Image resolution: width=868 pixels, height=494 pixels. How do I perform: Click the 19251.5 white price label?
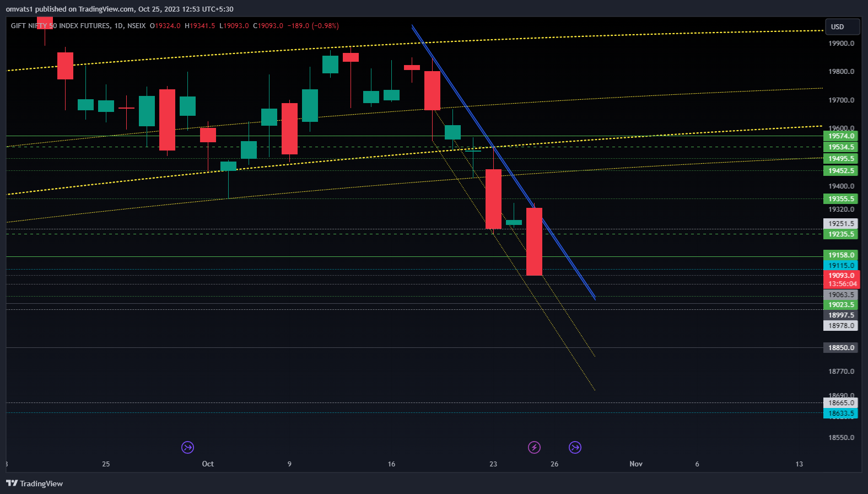click(841, 224)
